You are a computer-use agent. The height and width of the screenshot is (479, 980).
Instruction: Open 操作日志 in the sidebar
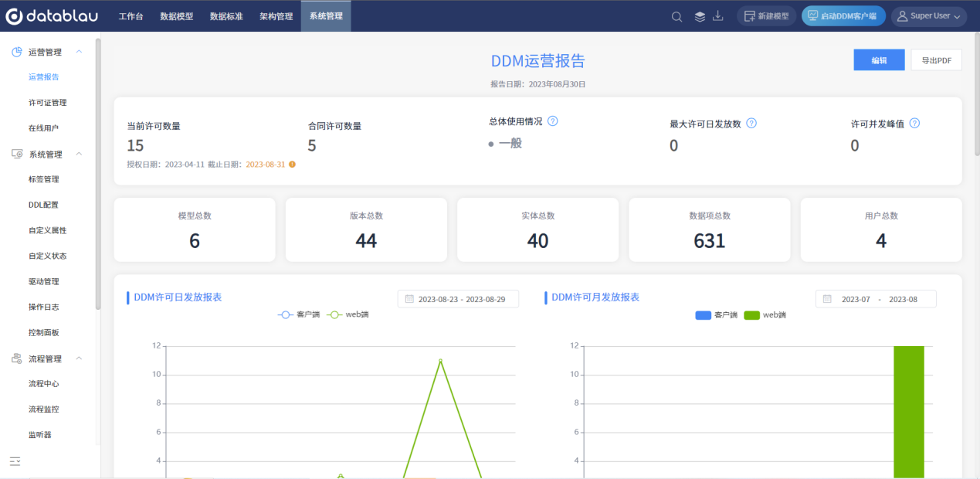click(x=44, y=307)
